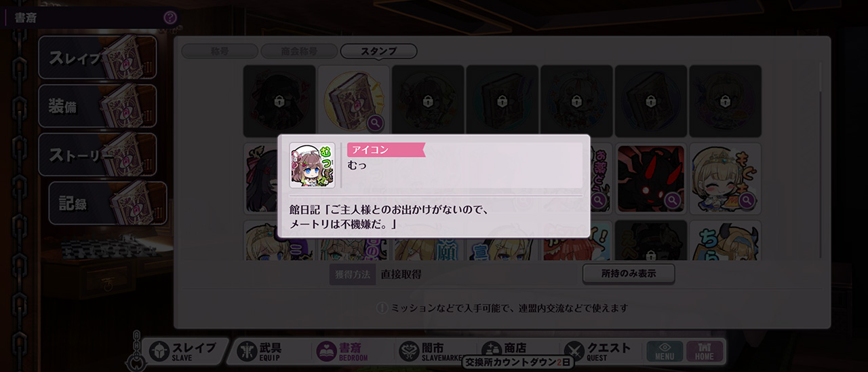Click the purple help question mark icon
Image resolution: width=868 pixels, height=372 pixels.
pos(170,18)
